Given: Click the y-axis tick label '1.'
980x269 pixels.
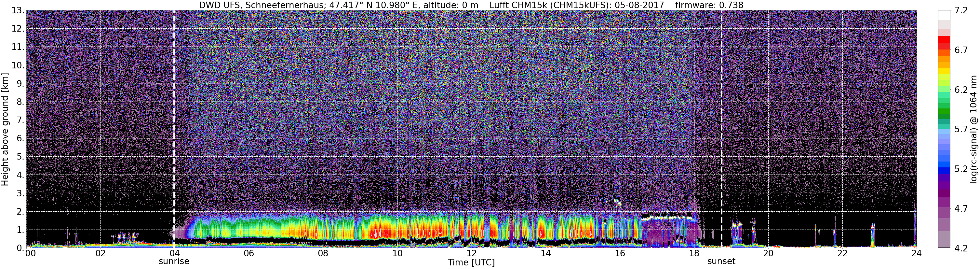Looking at the screenshot, I should [20, 230].
